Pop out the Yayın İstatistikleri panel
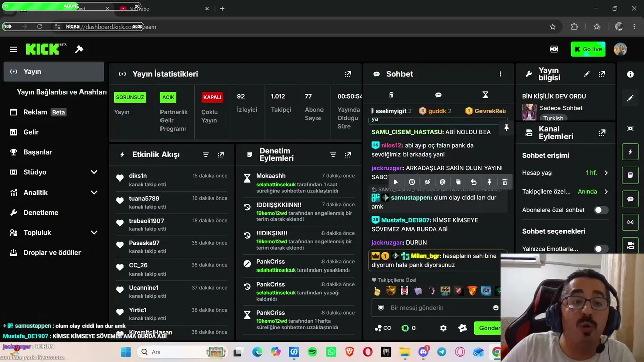The height and width of the screenshot is (362, 644). tap(348, 74)
